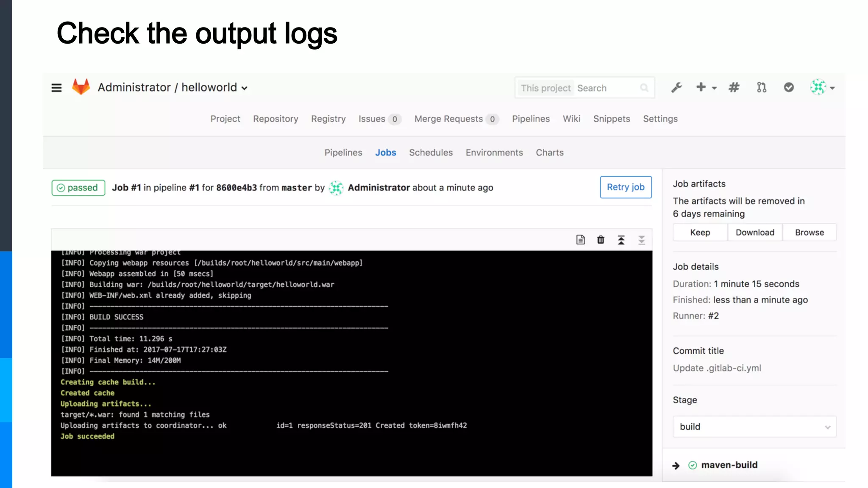Click 'Job succeeded' log line
The width and height of the screenshot is (868, 488).
(x=87, y=436)
